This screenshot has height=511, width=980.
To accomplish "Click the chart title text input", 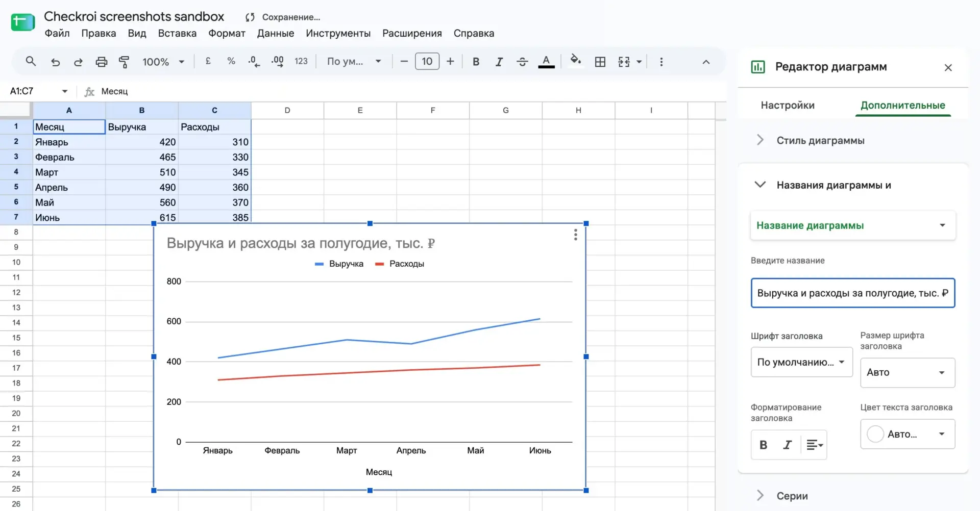I will click(852, 293).
